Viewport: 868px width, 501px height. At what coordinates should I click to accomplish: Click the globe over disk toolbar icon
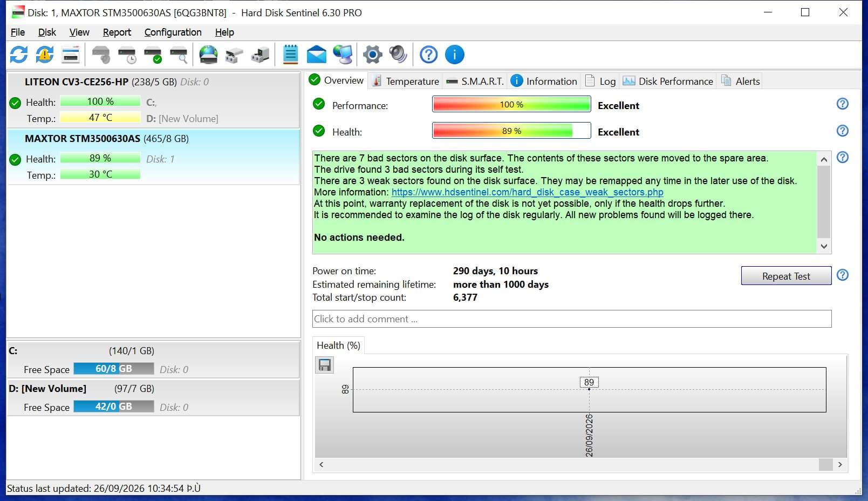pos(208,55)
